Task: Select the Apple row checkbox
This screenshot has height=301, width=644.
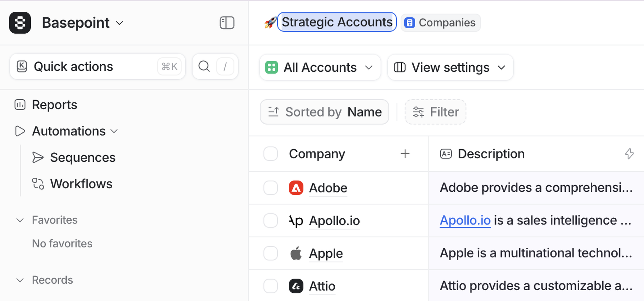Action: 271,253
